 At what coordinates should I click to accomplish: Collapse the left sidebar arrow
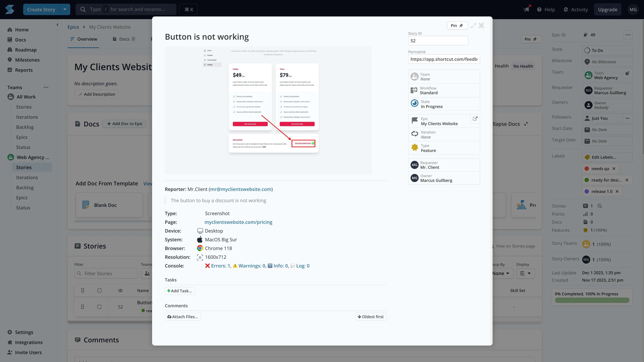[x=57, y=25]
